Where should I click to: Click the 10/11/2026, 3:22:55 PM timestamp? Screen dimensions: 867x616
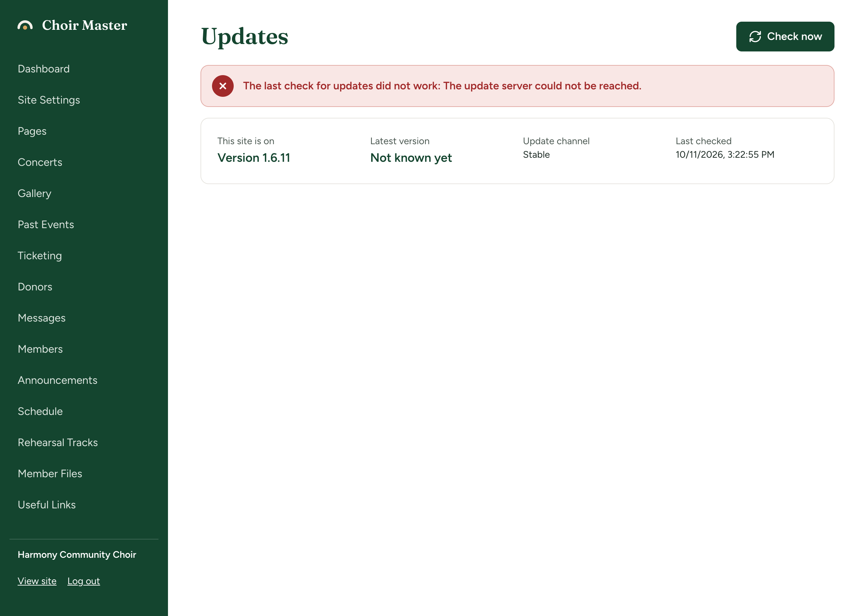click(x=725, y=155)
